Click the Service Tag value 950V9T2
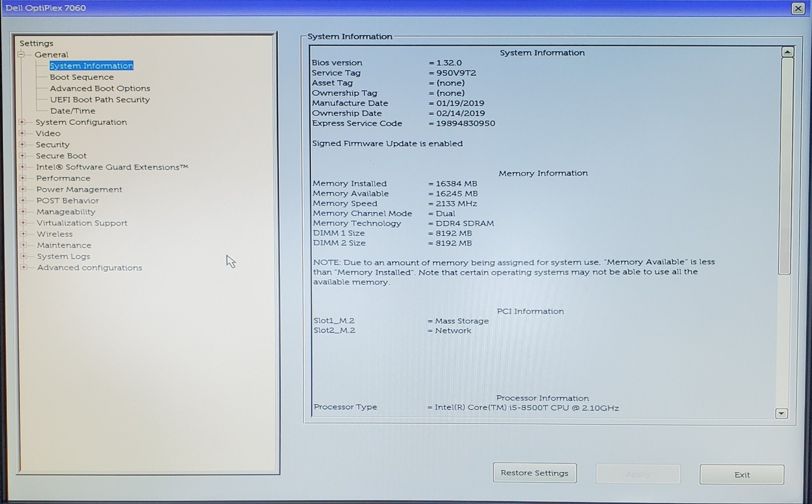 click(x=456, y=73)
